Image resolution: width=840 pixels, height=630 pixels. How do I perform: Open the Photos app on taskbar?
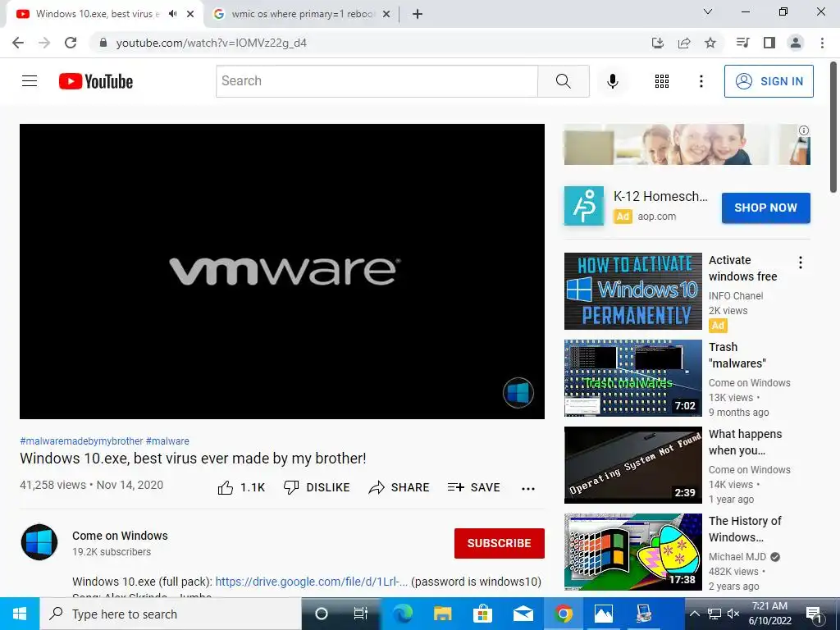tap(603, 614)
